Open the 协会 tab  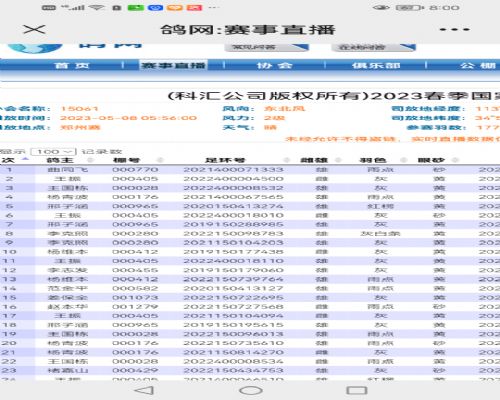274,65
